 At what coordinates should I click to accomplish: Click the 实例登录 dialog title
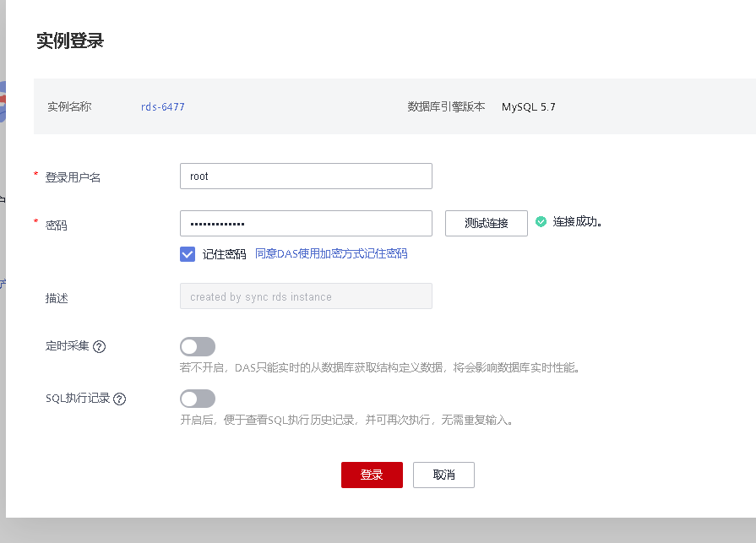pyautogui.click(x=70, y=41)
